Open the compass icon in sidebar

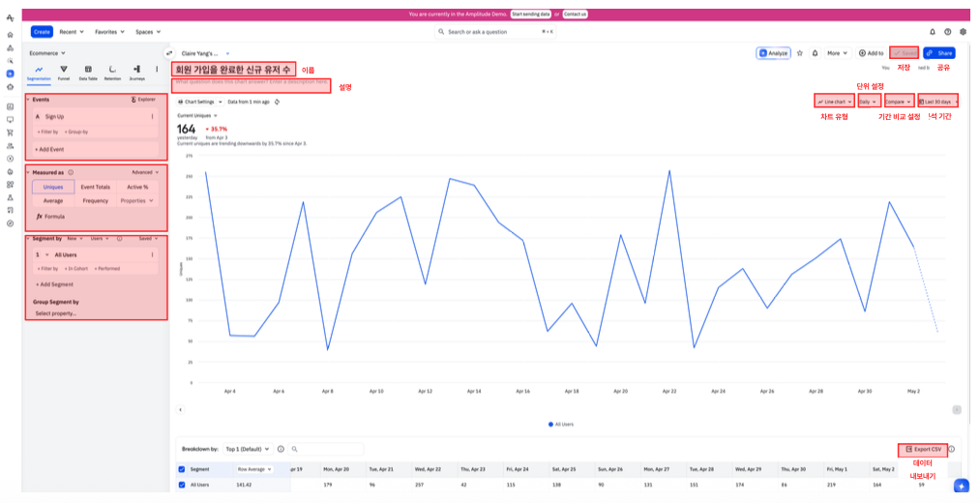click(x=10, y=223)
